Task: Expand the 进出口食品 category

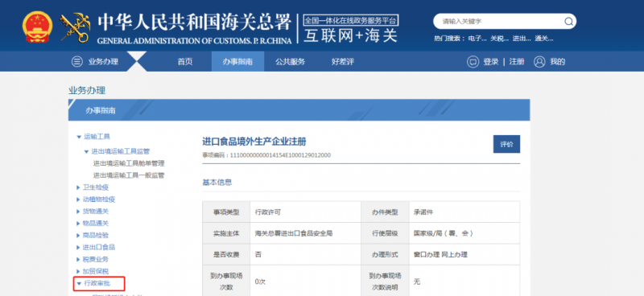Action: [78, 247]
